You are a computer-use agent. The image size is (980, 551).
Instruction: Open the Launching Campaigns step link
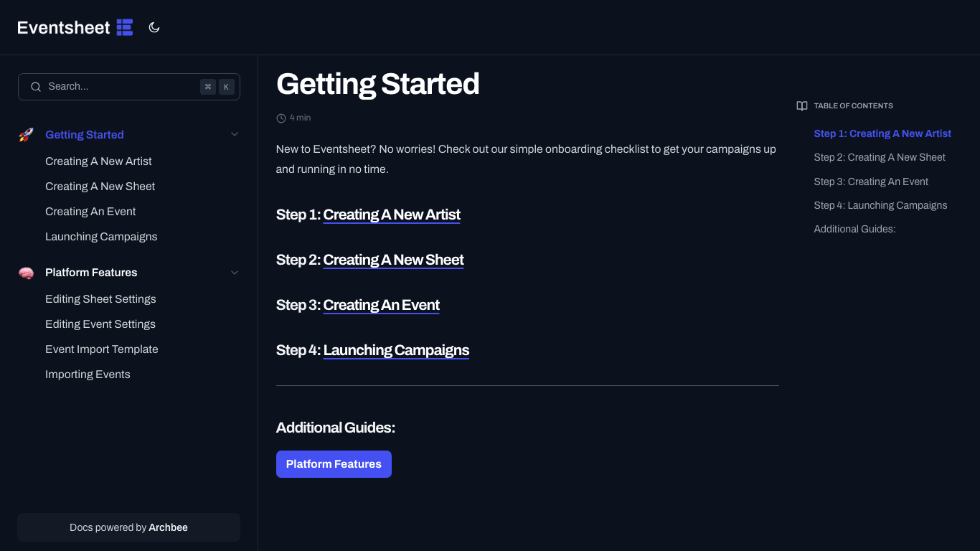(x=396, y=350)
